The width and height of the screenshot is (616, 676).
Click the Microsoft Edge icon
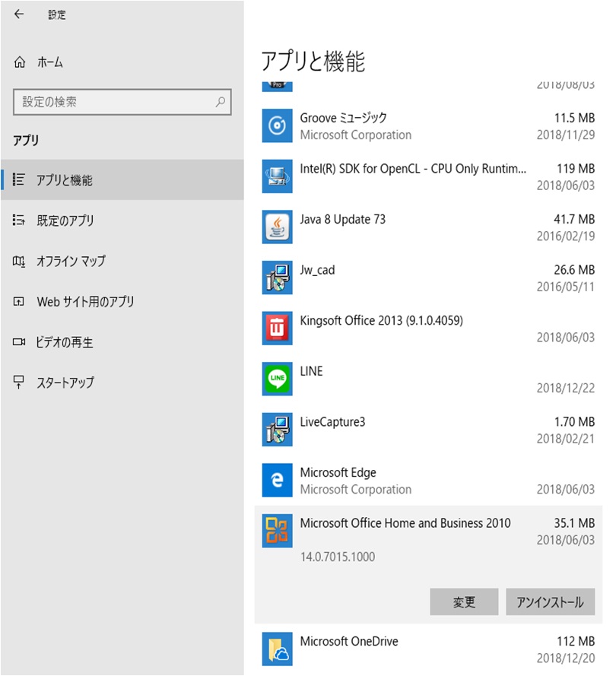[x=277, y=480]
